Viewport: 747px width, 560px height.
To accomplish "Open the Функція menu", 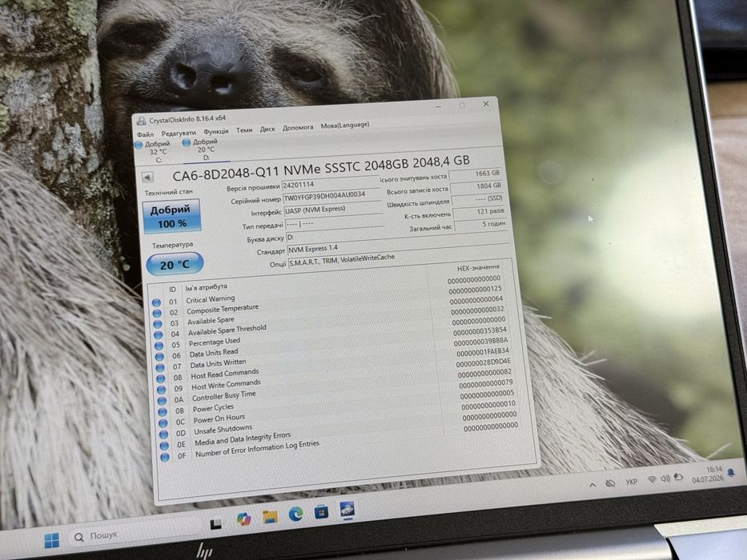I will [x=216, y=131].
